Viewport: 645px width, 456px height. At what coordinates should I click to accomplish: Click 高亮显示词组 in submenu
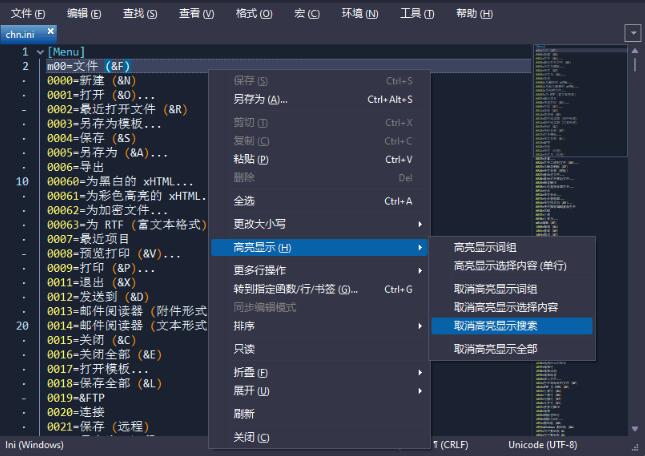tap(485, 248)
